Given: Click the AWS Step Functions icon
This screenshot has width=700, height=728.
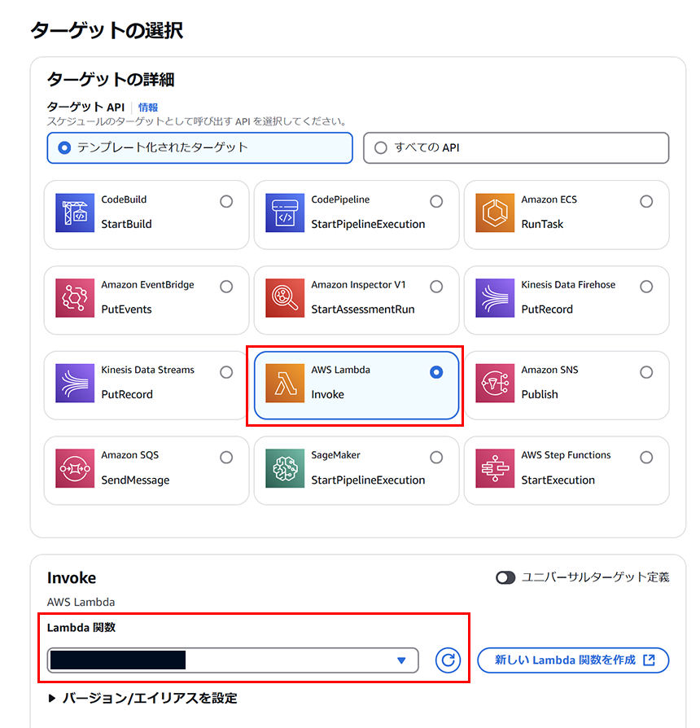Looking at the screenshot, I should pyautogui.click(x=495, y=468).
